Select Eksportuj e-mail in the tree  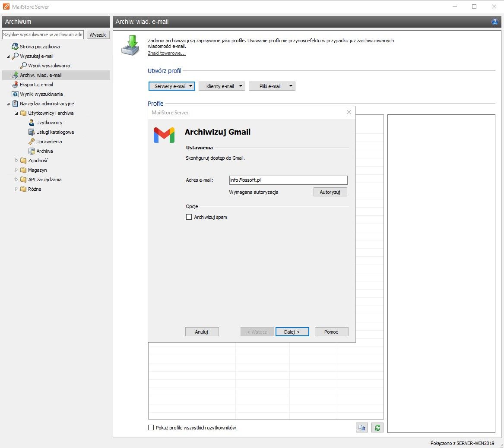tap(36, 85)
